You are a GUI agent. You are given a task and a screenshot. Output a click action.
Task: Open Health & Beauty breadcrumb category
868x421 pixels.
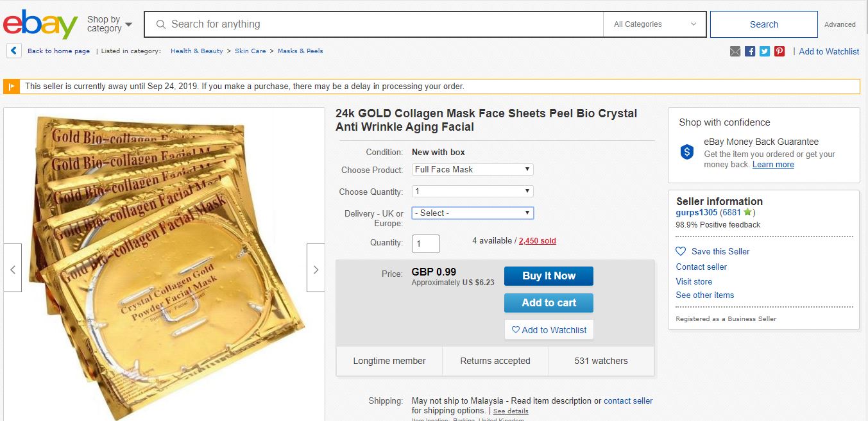click(x=196, y=51)
